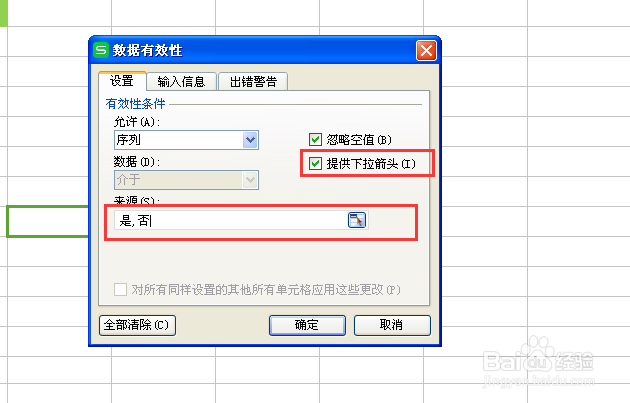
Task: Close the 数据有效性 dialog with red X
Action: (x=426, y=51)
